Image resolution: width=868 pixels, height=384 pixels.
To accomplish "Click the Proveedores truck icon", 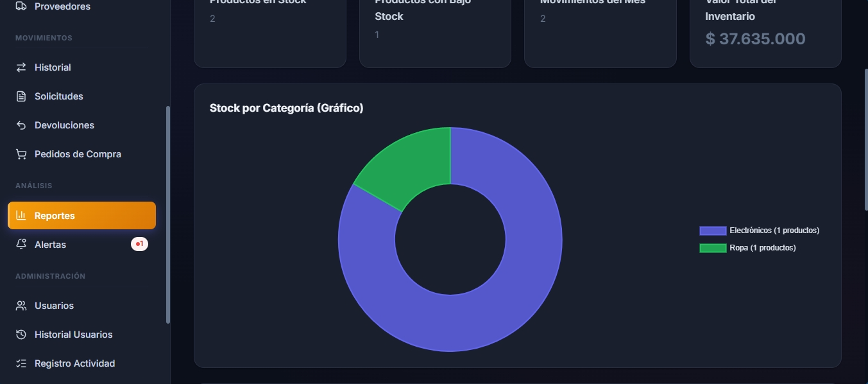I will tap(21, 6).
